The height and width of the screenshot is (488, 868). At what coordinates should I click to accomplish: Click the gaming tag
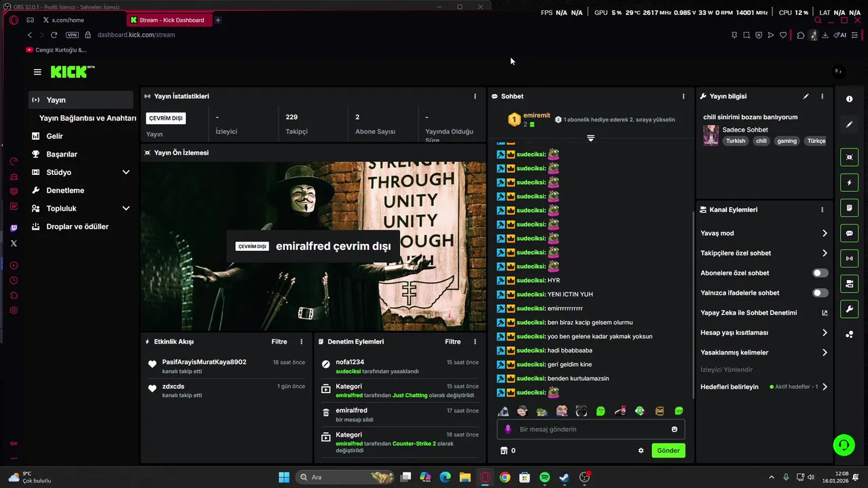(x=787, y=141)
